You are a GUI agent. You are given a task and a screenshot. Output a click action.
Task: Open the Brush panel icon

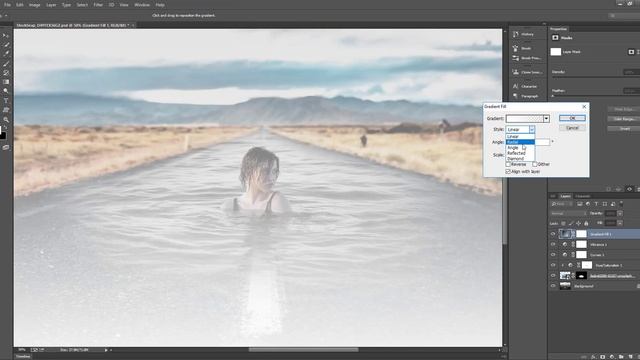coord(516,48)
